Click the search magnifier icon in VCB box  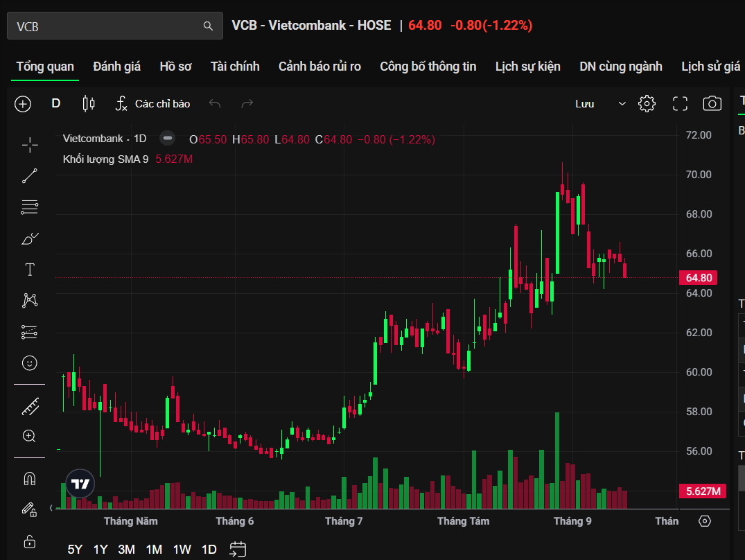pyautogui.click(x=208, y=26)
